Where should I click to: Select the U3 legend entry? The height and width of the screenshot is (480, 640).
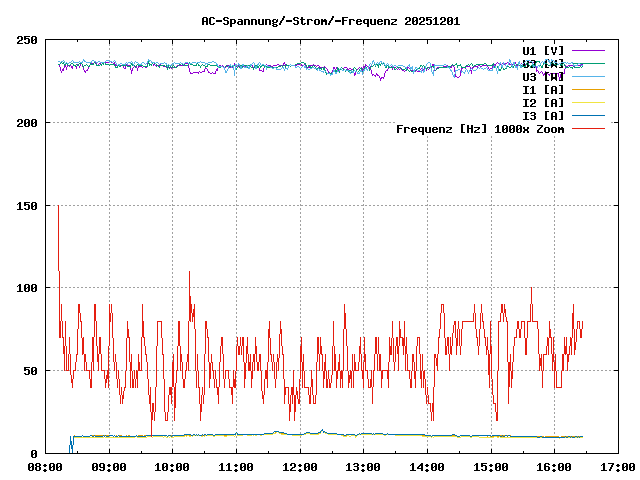coord(543,76)
